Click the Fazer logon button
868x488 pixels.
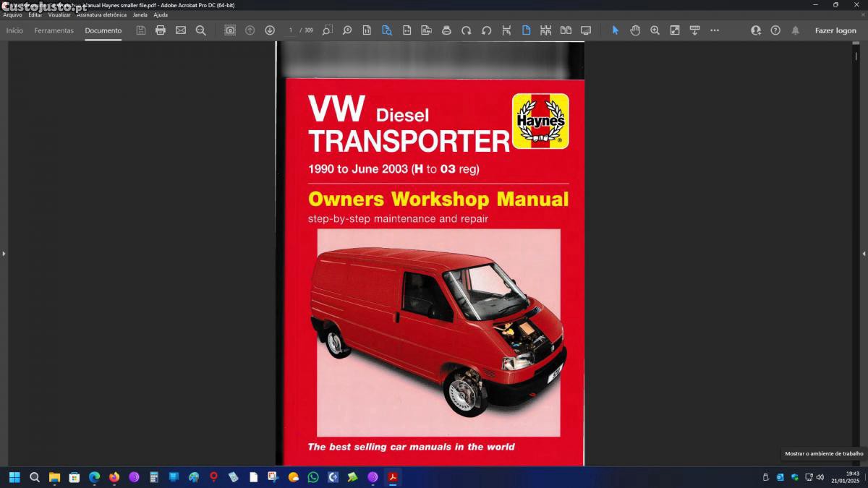pyautogui.click(x=835, y=30)
